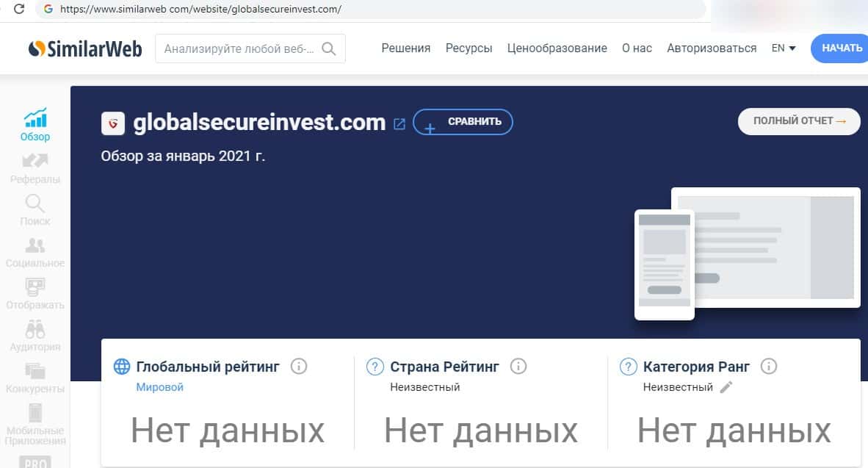This screenshot has width=868, height=468.
Task: Open the Поиск sidebar section
Action: [x=35, y=210]
